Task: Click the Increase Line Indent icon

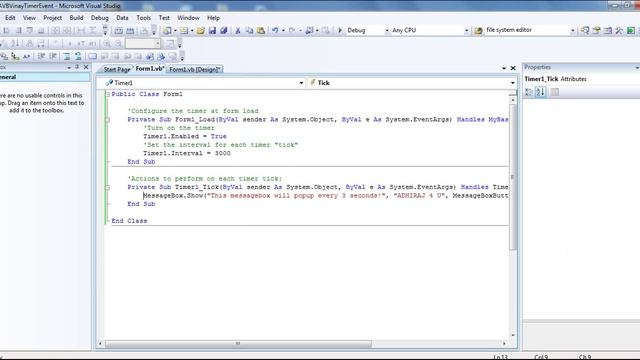Action: click(53, 56)
